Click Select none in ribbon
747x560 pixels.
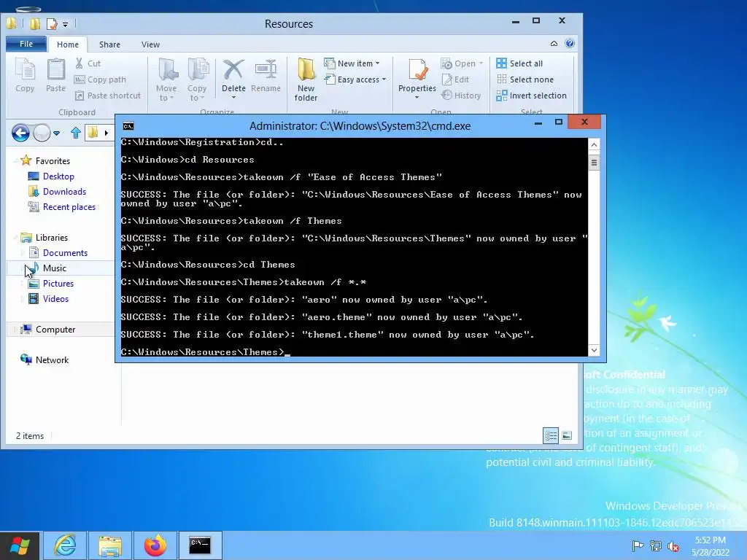[x=525, y=79]
